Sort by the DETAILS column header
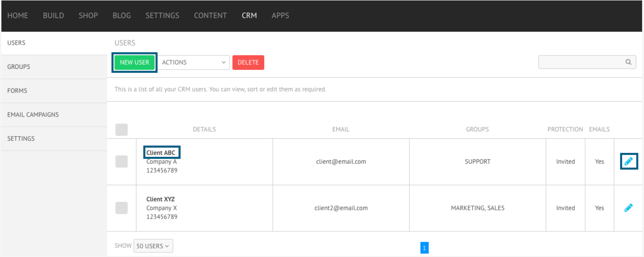Image resolution: width=644 pixels, height=257 pixels. coord(204,129)
